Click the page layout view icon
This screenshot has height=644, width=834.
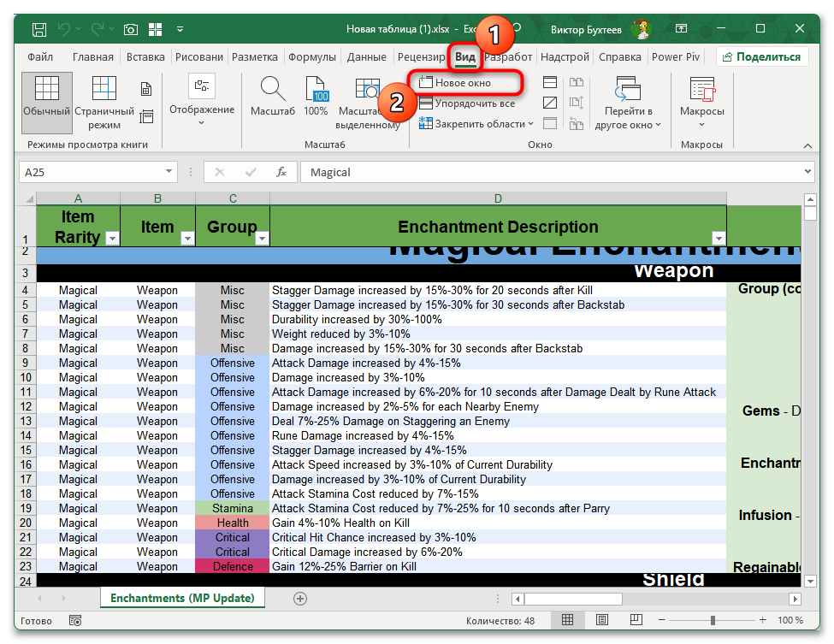146,89
